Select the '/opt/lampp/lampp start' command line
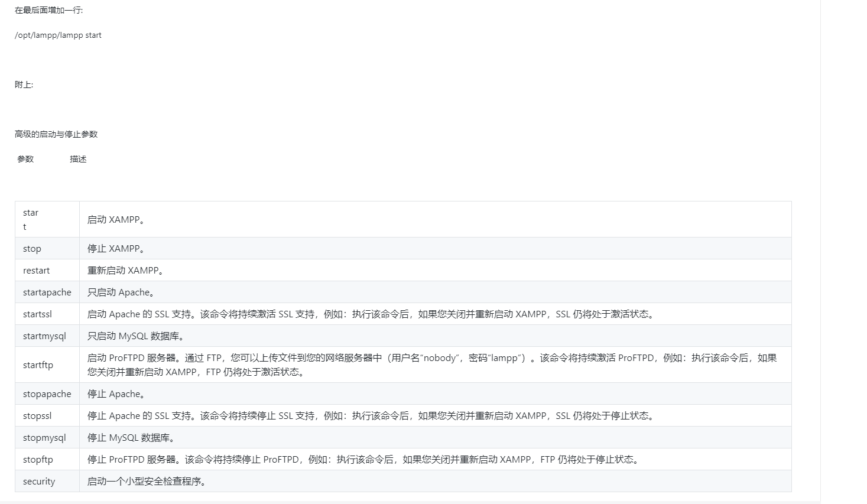 pyautogui.click(x=58, y=35)
